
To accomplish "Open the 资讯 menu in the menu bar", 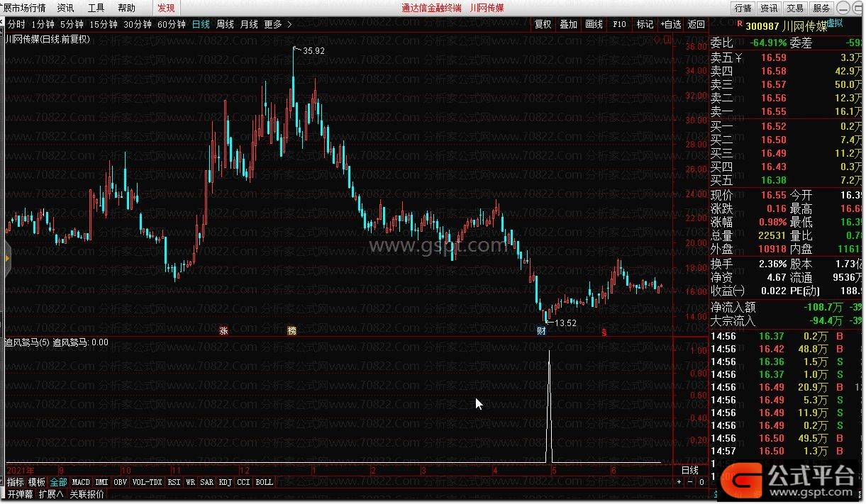I will [x=65, y=8].
